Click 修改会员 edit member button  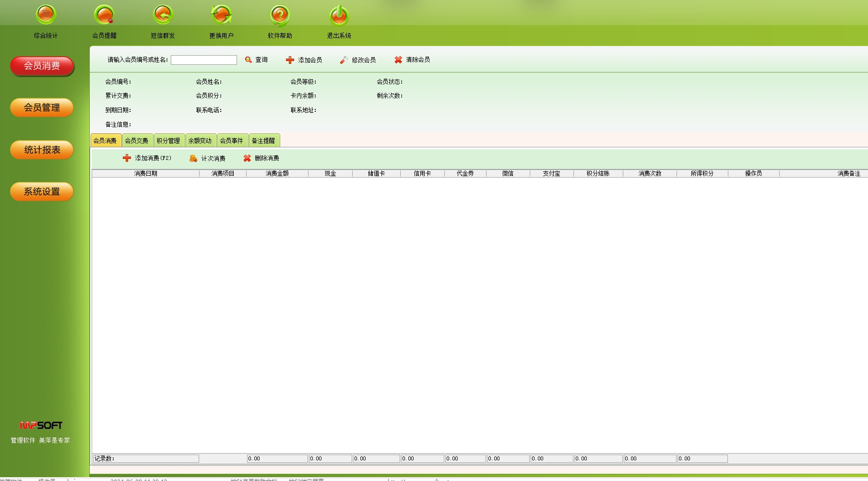coord(358,60)
